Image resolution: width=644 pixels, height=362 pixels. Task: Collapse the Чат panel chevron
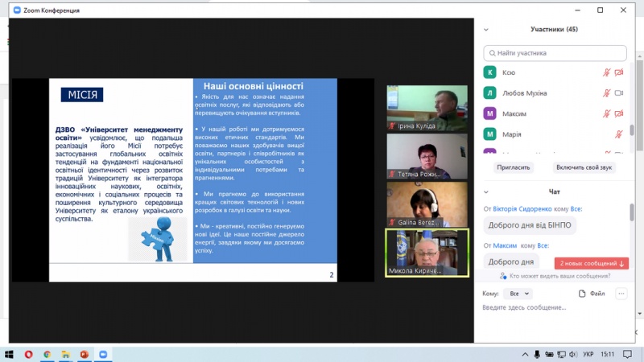click(x=486, y=191)
